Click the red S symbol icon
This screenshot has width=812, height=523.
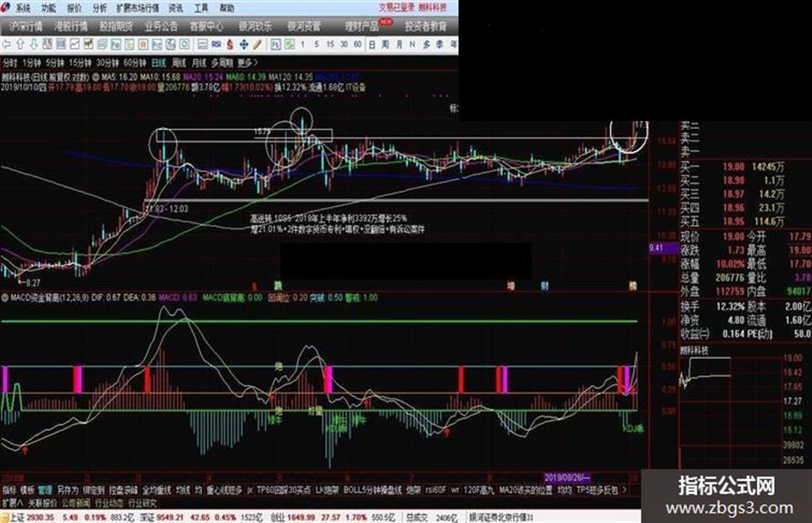tap(230, 45)
